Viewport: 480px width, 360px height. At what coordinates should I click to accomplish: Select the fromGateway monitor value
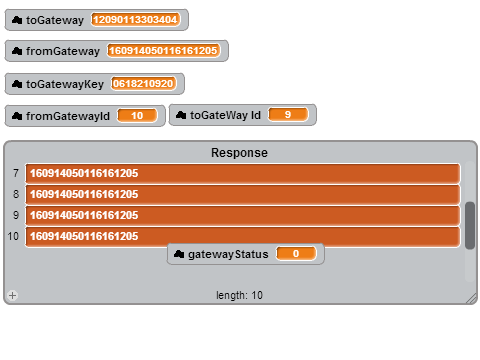pos(163,50)
